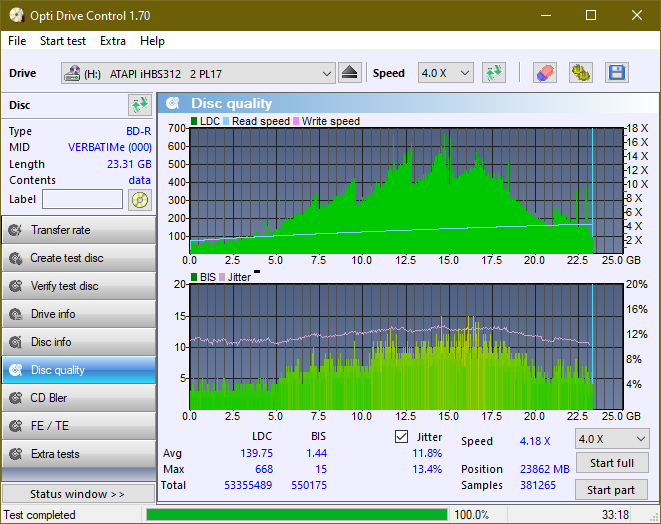
Task: Click the eraser icon in toolbar
Action: point(544,73)
